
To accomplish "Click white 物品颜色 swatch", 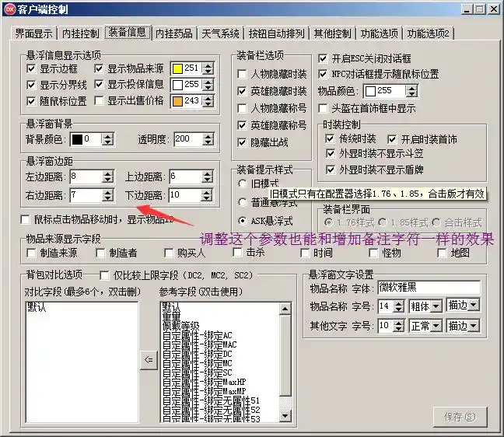I will (x=370, y=91).
